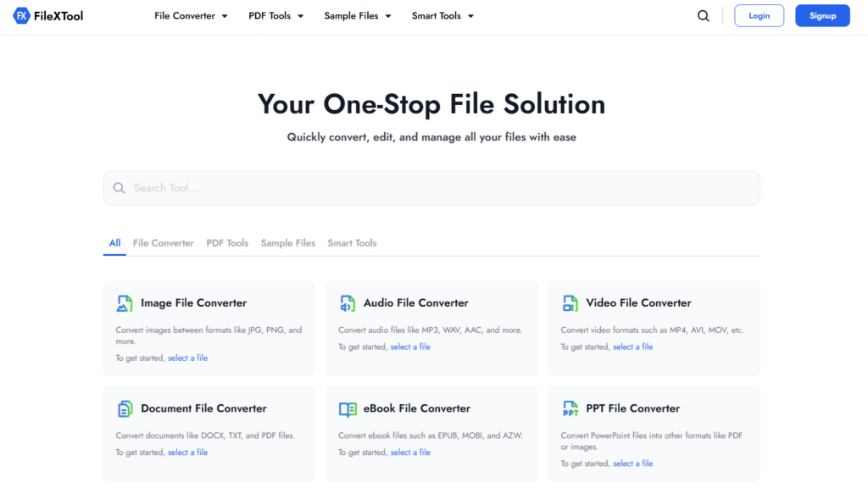This screenshot has height=488, width=868.
Task: Open the Sample Files dropdown
Action: (357, 15)
